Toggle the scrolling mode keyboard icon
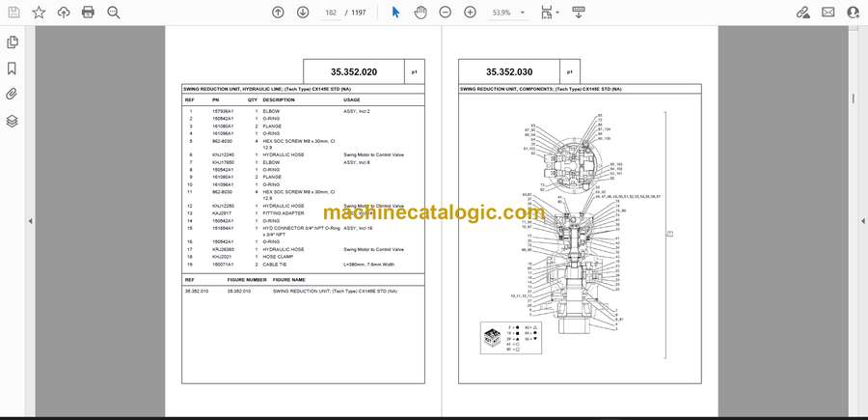Image resolution: width=868 pixels, height=420 pixels. (579, 13)
